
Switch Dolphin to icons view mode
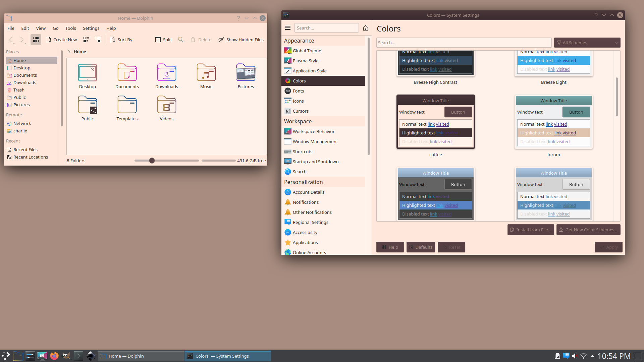tap(36, 40)
